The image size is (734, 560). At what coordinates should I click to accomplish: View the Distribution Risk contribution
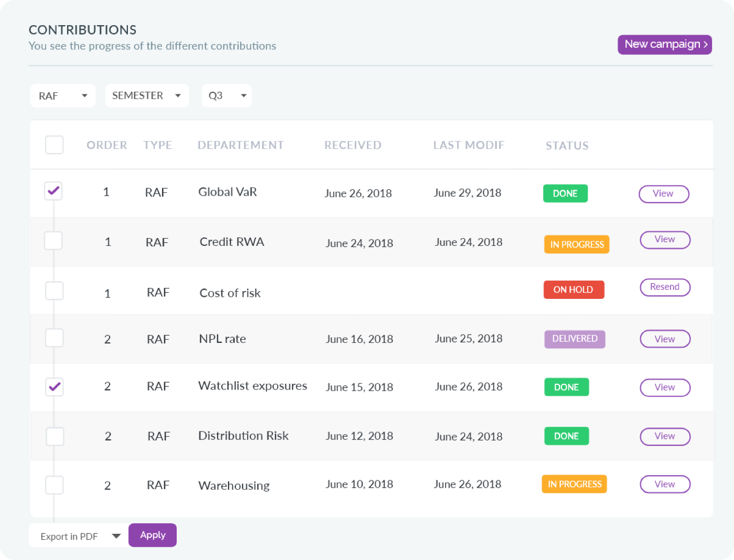coord(665,436)
